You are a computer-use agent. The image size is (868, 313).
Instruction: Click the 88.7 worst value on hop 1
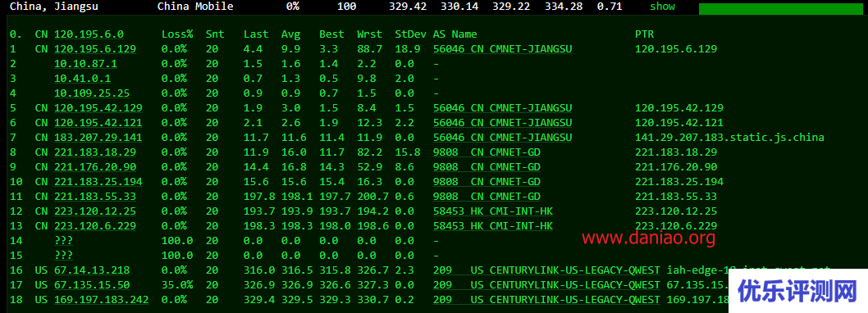[x=370, y=48]
